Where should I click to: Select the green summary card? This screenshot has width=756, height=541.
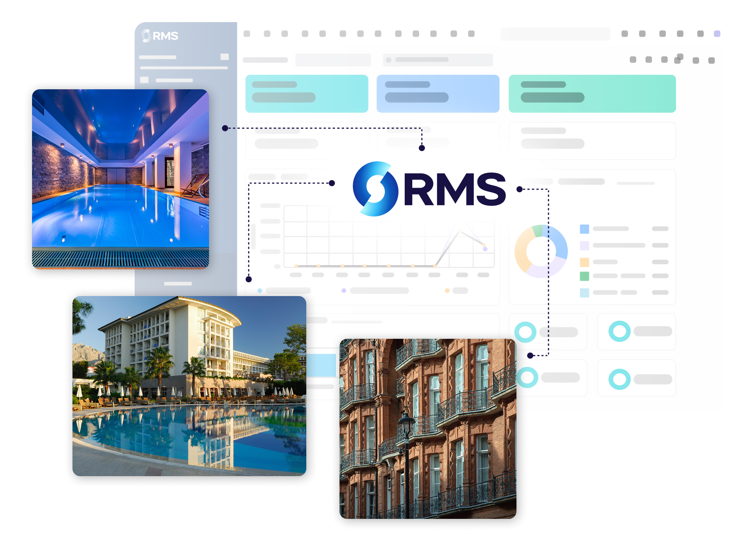[x=592, y=93]
